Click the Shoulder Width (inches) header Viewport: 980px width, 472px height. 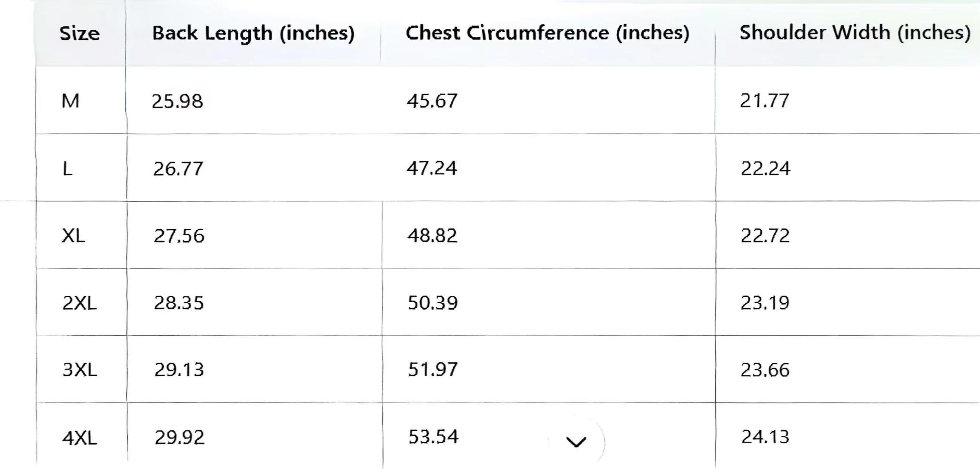[854, 33]
